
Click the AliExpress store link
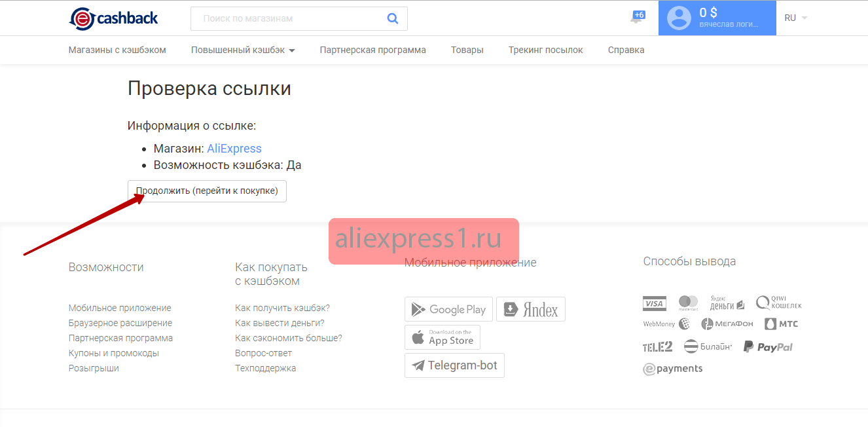pyautogui.click(x=234, y=149)
